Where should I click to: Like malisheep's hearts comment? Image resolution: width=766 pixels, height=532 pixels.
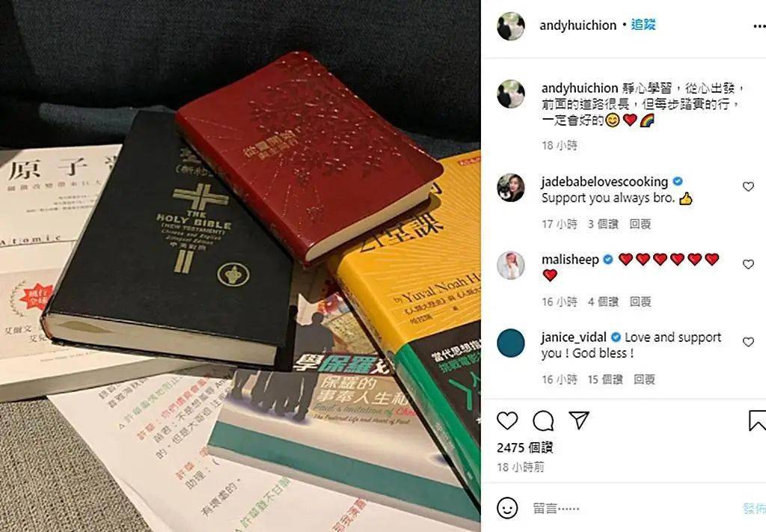click(x=748, y=264)
